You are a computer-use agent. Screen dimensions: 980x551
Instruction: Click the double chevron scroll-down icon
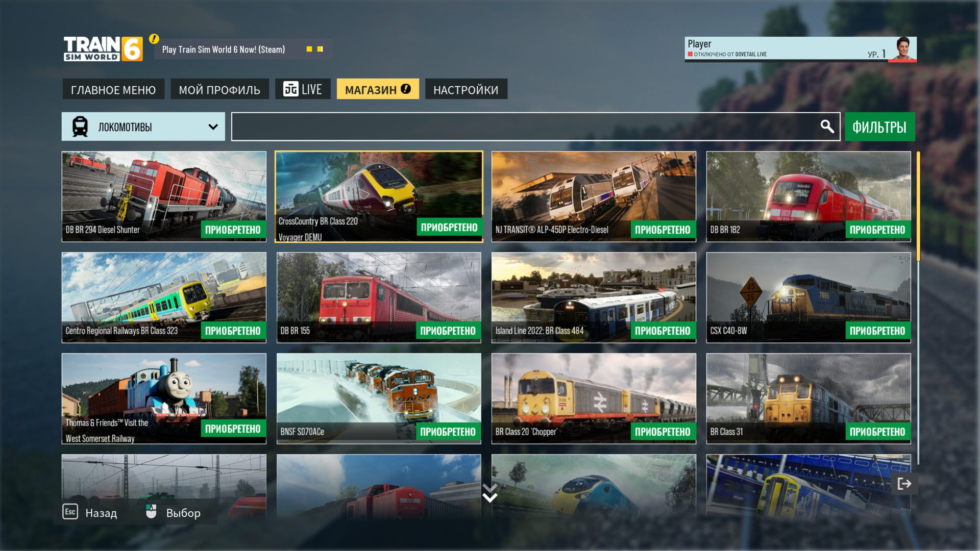pos(489,493)
